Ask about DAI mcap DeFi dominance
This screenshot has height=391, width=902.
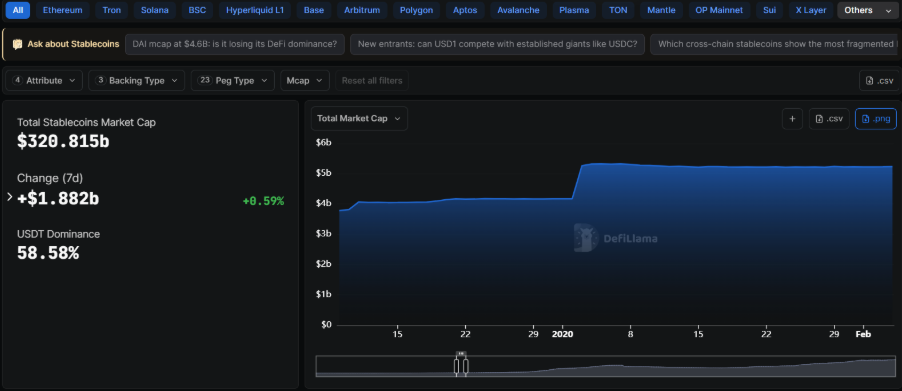pos(235,44)
